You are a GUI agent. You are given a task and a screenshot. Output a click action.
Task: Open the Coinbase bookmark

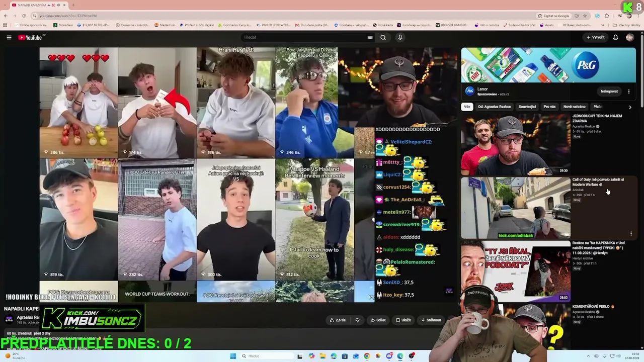(x=351, y=25)
